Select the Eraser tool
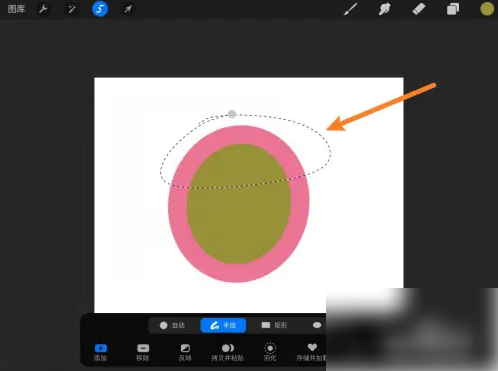 click(x=419, y=9)
